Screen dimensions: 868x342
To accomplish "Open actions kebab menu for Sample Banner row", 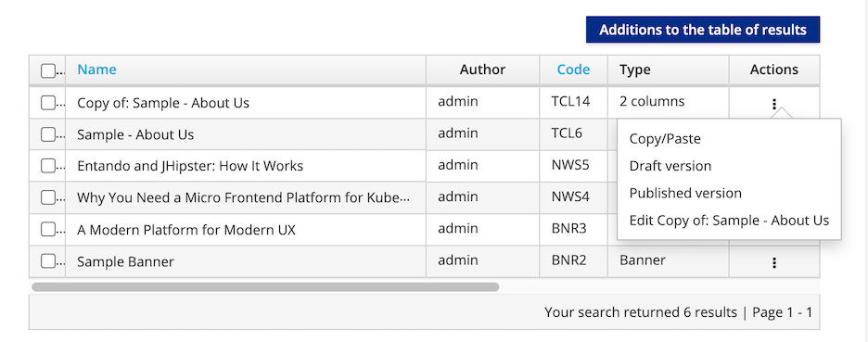I will coord(774,263).
